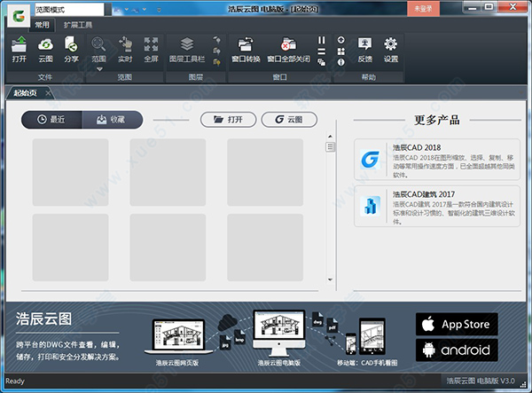Click first quick-access dropdown arrow in title bar
Viewport: 532px width, 393px height.
pyautogui.click(x=127, y=10)
